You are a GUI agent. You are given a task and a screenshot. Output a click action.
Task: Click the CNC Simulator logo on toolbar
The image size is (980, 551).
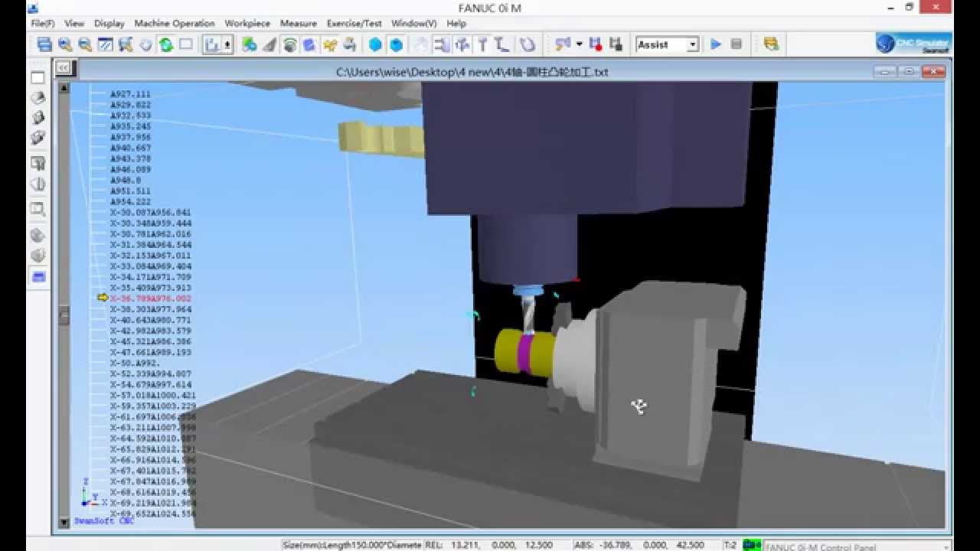[913, 44]
